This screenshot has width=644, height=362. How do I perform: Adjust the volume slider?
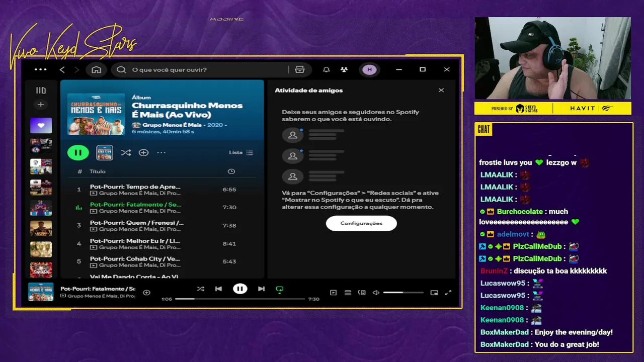tap(403, 293)
